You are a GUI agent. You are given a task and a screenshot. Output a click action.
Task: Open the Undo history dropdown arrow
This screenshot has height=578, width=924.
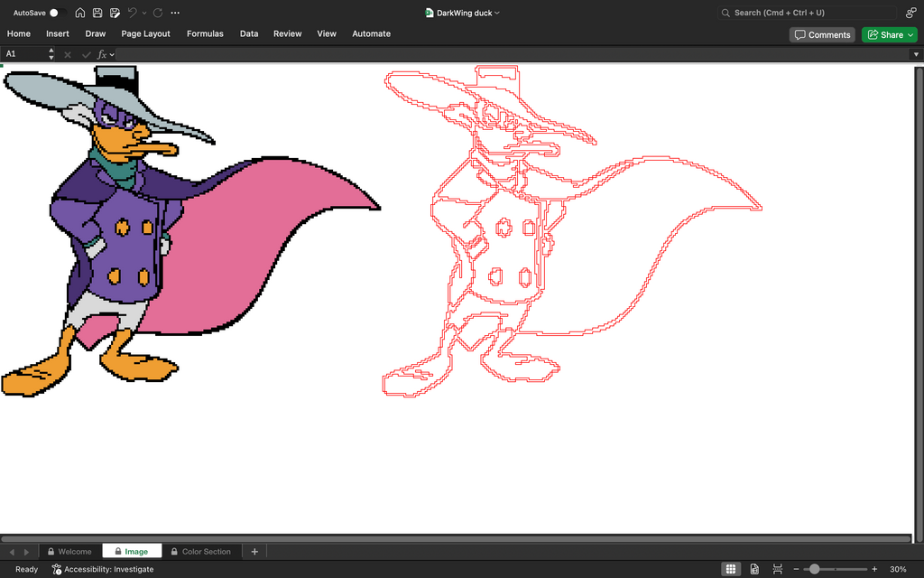144,13
